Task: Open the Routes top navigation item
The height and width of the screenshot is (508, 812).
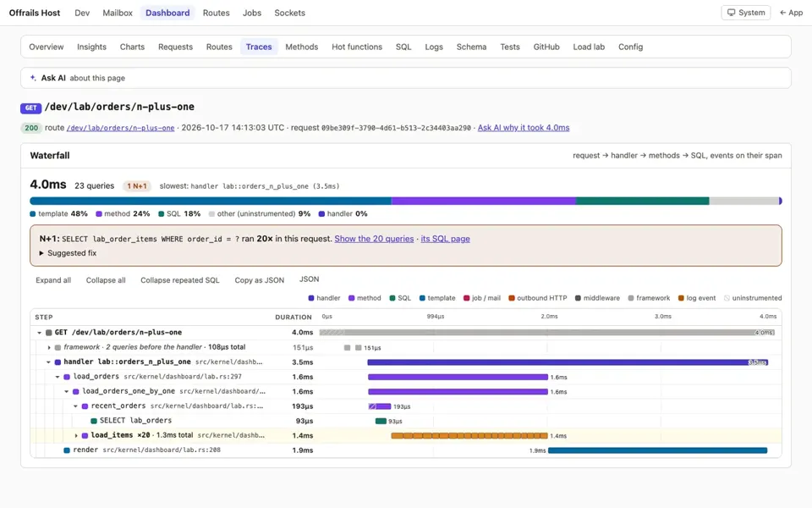Action: coord(216,13)
